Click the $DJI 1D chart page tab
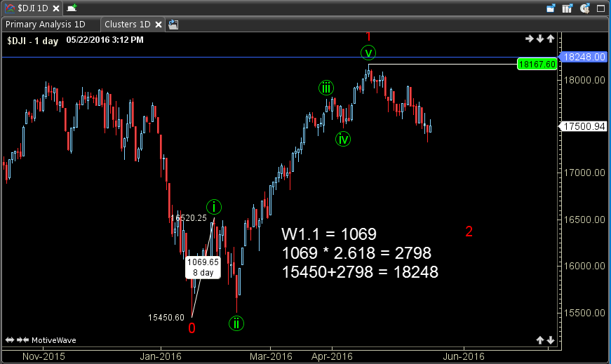 pyautogui.click(x=32, y=8)
